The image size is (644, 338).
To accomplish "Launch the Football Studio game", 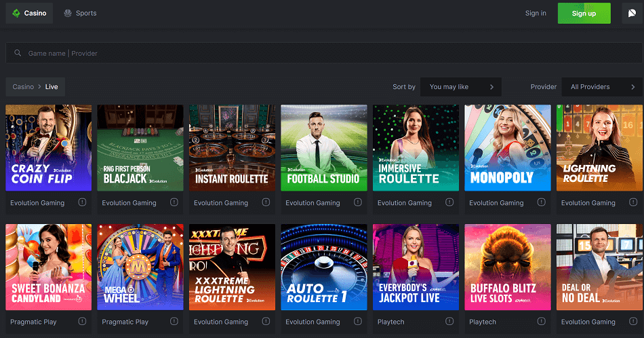I will pyautogui.click(x=324, y=147).
